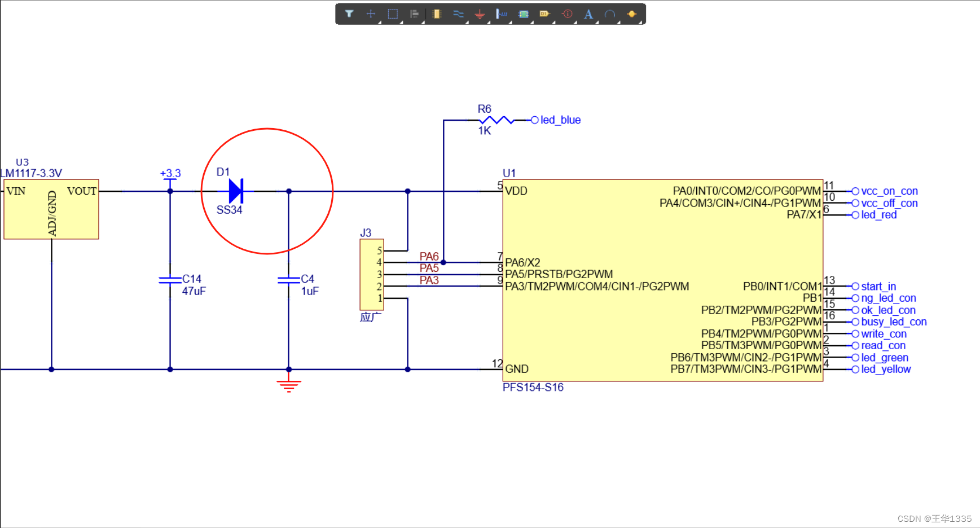Select connector J3 on the schematic
The height and width of the screenshot is (528, 980).
point(371,273)
